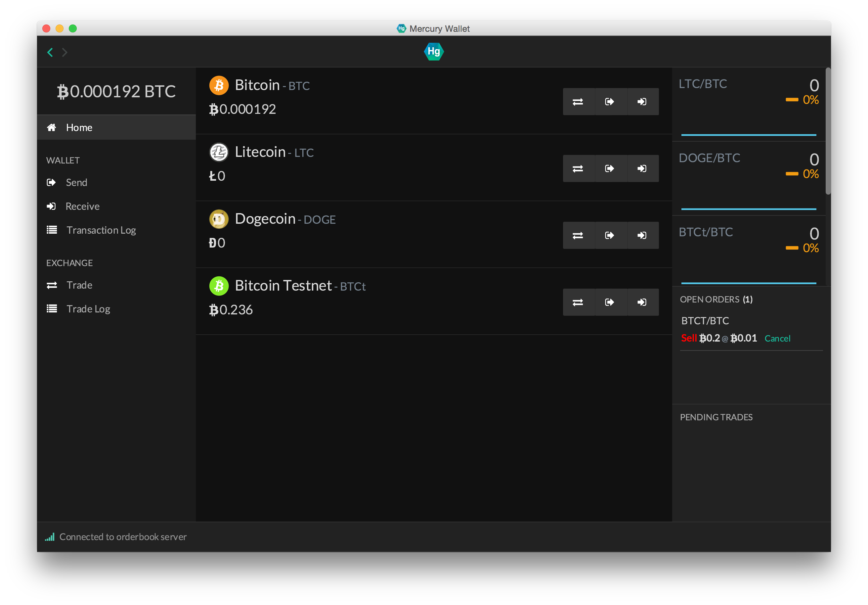Open Receive in the wallet sidebar

point(116,206)
